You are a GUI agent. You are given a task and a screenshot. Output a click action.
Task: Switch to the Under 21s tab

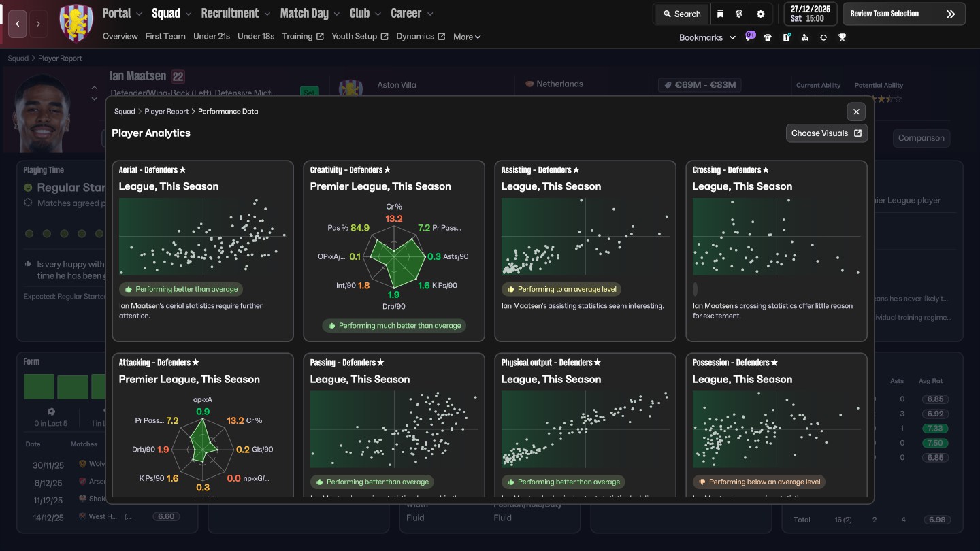(211, 36)
